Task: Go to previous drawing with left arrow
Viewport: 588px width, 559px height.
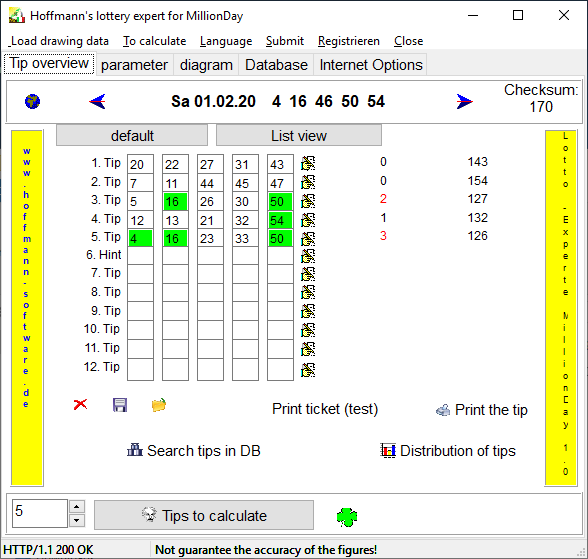Action: click(x=98, y=102)
